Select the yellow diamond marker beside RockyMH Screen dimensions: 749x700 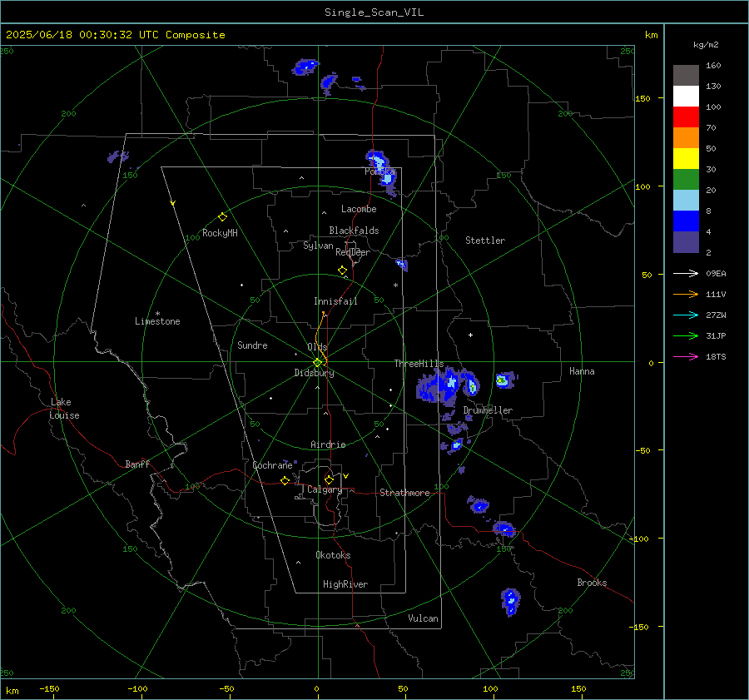coord(222,217)
